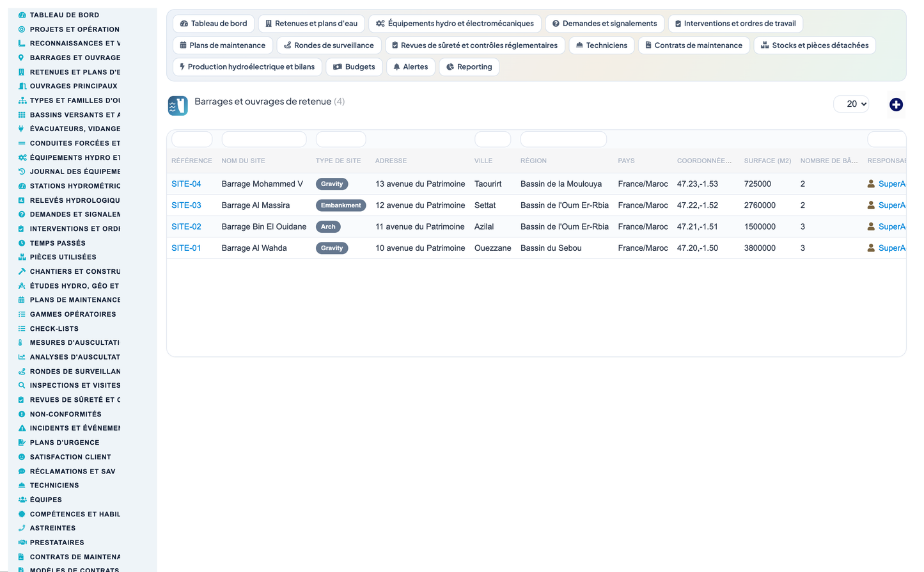This screenshot has width=924, height=572.
Task: Open SuperA link in SITE-03 row
Action: coord(892,205)
